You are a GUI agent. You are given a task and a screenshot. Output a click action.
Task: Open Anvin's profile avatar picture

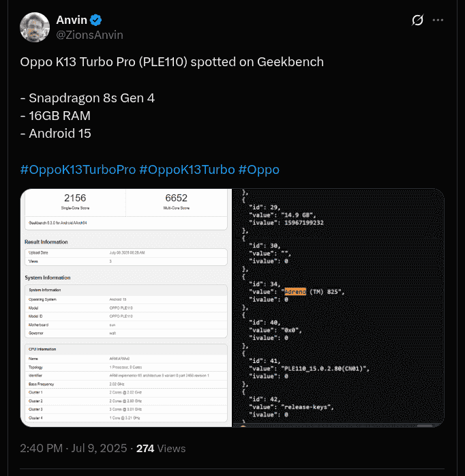[35, 27]
